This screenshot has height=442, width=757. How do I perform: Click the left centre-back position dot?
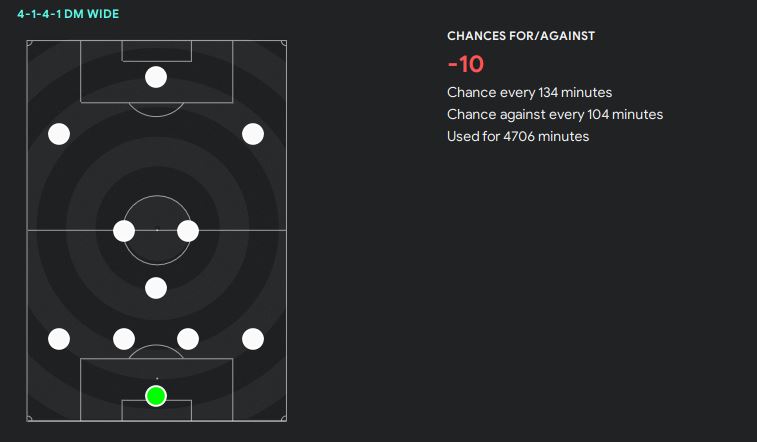pyautogui.click(x=124, y=339)
